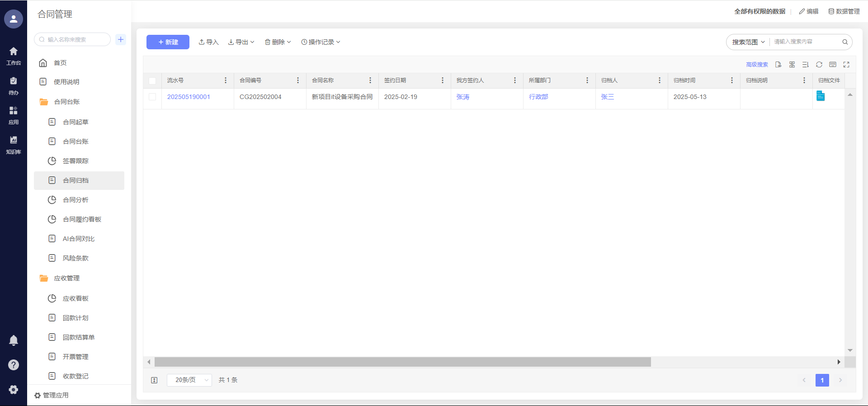Open the 高级搜索 link
This screenshot has width=868, height=406.
757,65
